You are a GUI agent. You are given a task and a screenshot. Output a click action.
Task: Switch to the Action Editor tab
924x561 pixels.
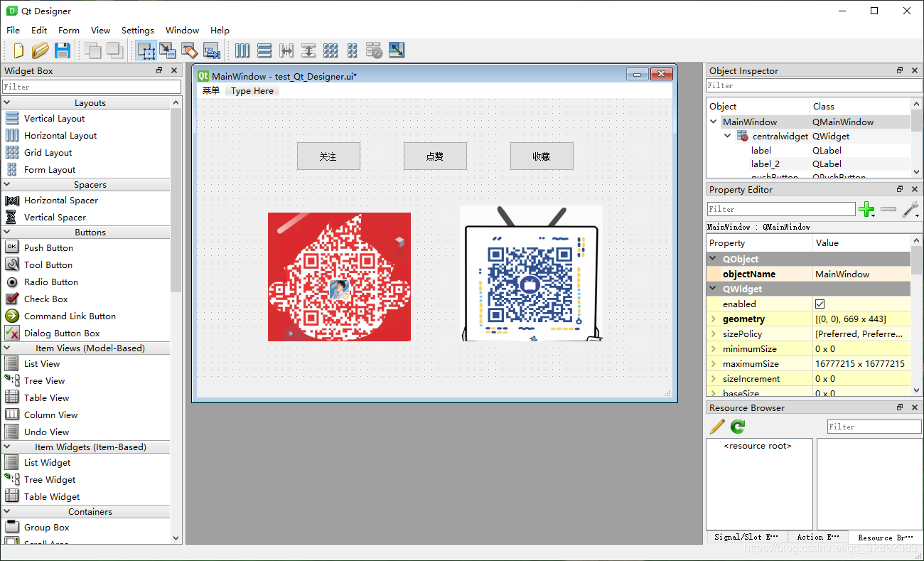[818, 537]
